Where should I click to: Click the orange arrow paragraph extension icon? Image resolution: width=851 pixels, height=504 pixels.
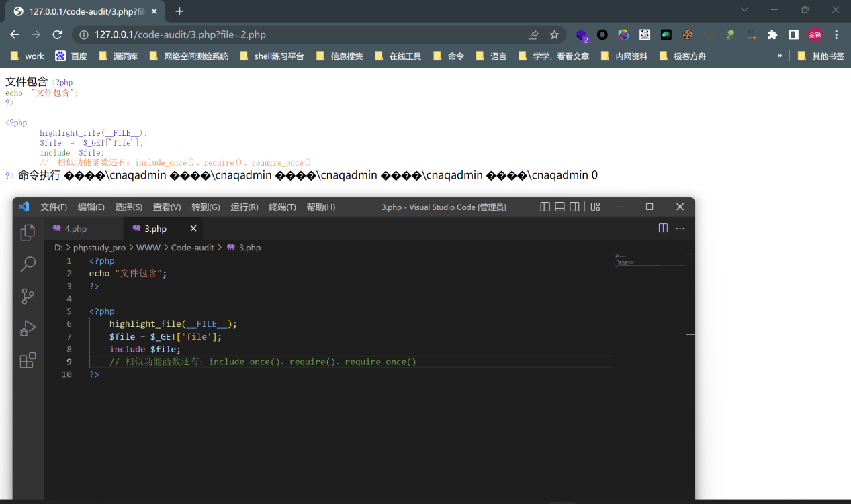click(751, 34)
